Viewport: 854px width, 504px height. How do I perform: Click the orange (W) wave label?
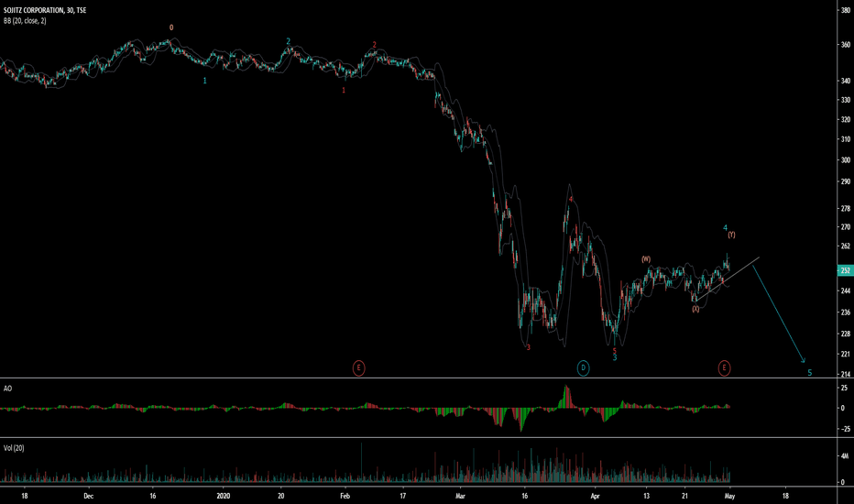tap(645, 259)
